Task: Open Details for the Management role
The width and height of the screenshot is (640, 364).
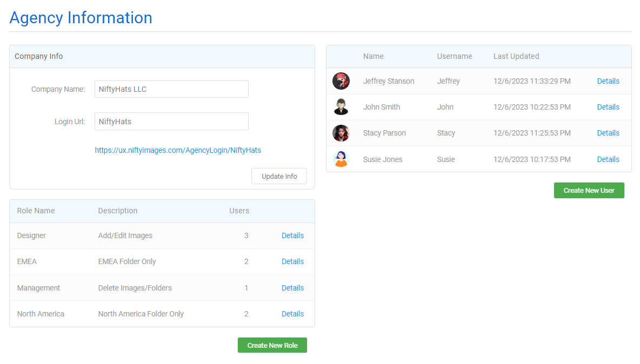Action: 292,288
